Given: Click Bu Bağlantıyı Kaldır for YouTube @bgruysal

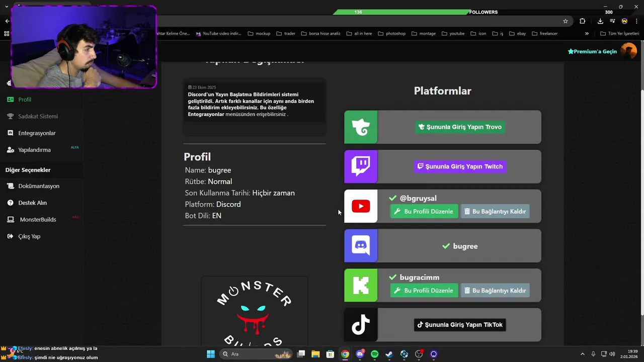Looking at the screenshot, I should click(495, 211).
